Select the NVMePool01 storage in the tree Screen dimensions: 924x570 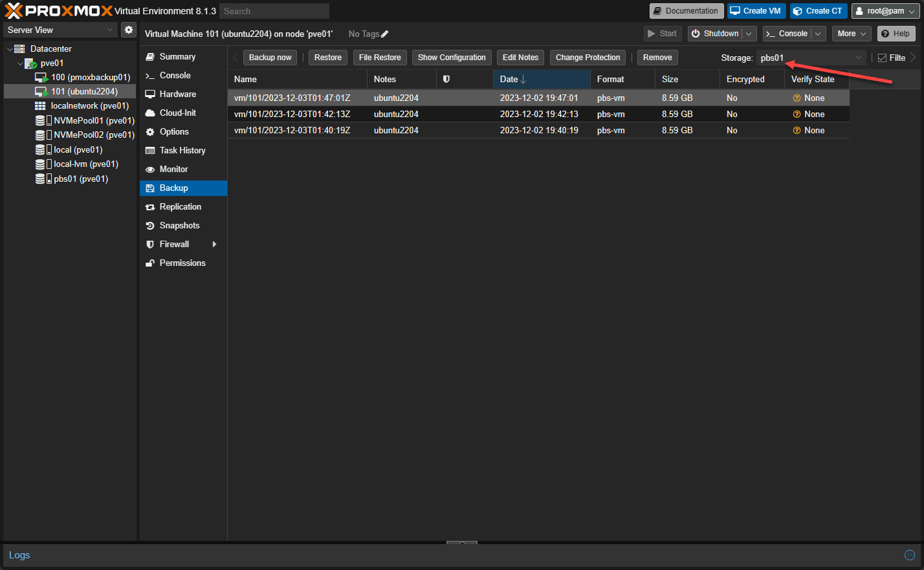(94, 120)
